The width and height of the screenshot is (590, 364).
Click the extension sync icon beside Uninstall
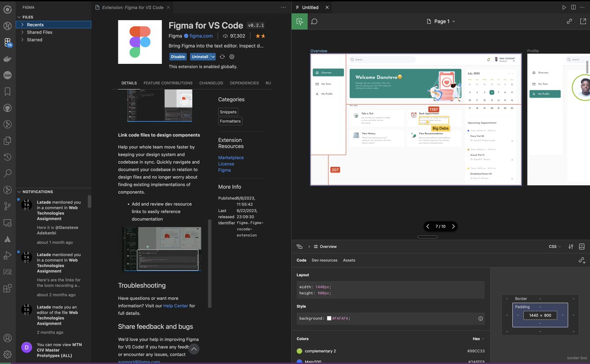pyautogui.click(x=222, y=57)
